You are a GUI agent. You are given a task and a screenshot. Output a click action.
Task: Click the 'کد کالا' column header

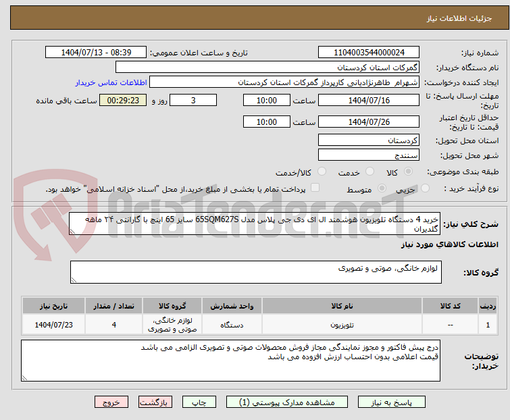coord(450,306)
